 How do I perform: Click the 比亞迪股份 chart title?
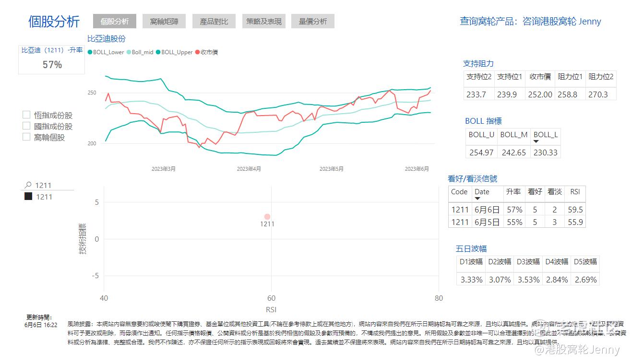point(107,39)
